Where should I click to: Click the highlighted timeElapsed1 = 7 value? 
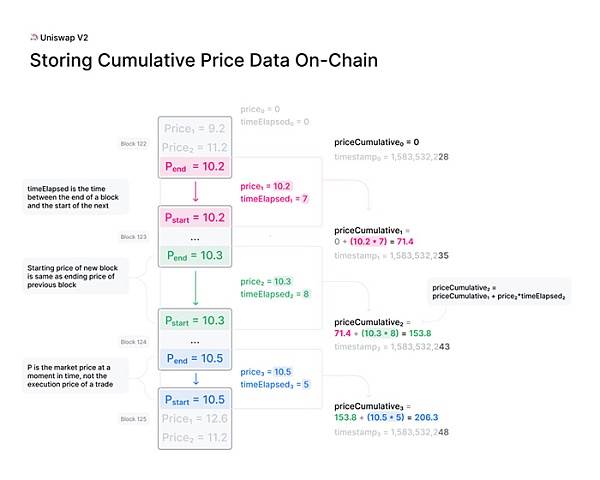click(274, 199)
